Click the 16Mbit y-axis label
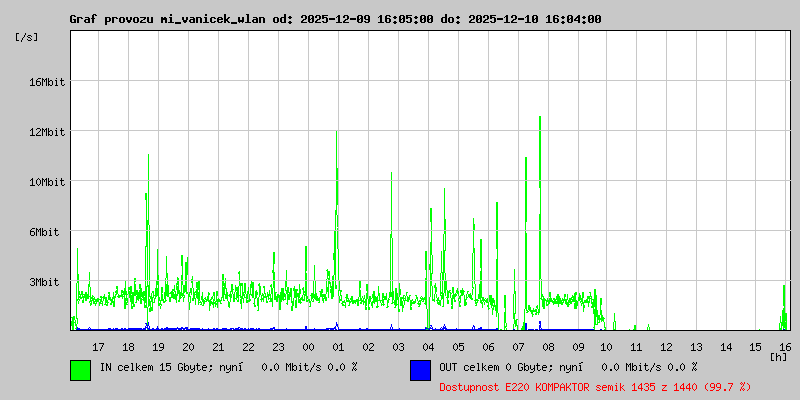The image size is (800, 400). pyautogui.click(x=47, y=82)
